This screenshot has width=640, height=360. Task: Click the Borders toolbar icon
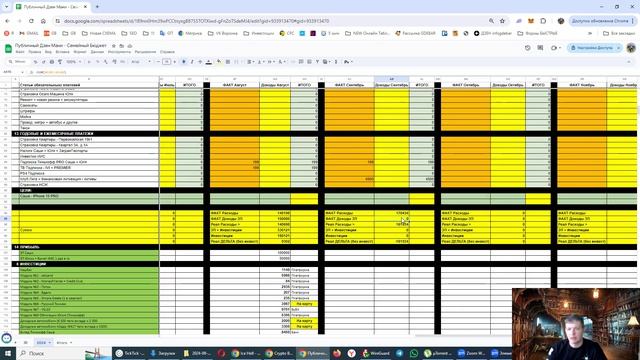[228, 62]
